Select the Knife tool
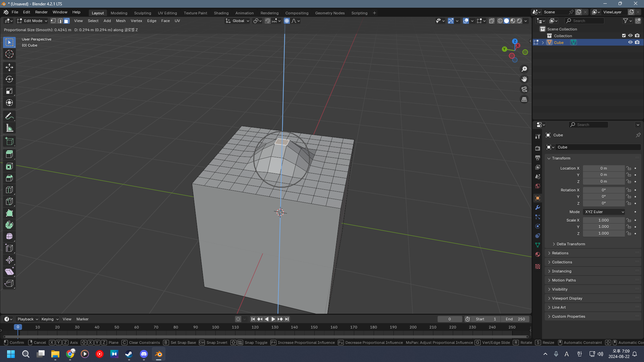644x362 pixels. click(9, 201)
